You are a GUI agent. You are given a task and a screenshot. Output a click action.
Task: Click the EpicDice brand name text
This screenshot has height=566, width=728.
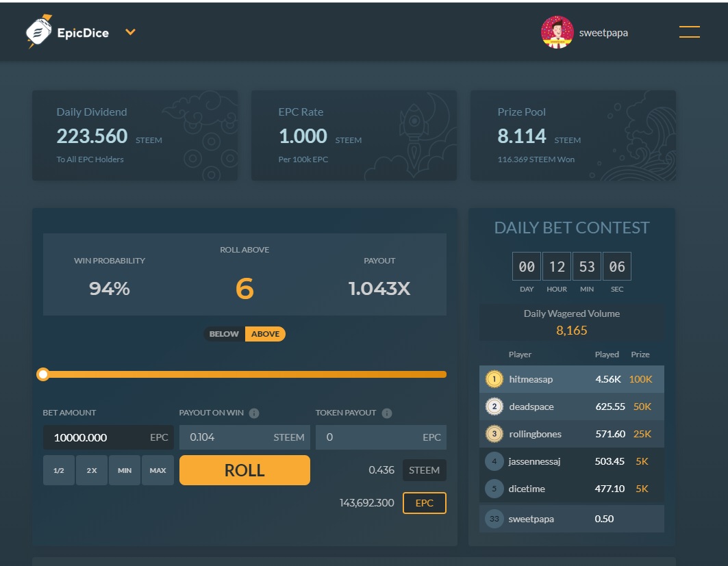83,33
